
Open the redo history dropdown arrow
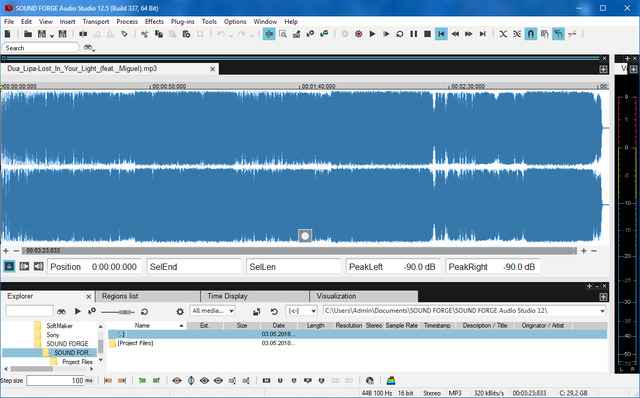[x=251, y=36]
